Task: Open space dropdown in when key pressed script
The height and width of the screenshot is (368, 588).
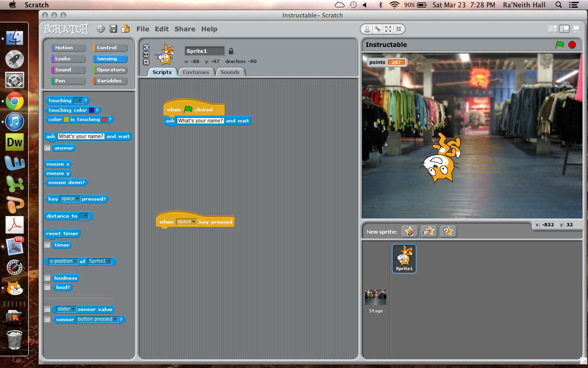Action: pos(187,222)
